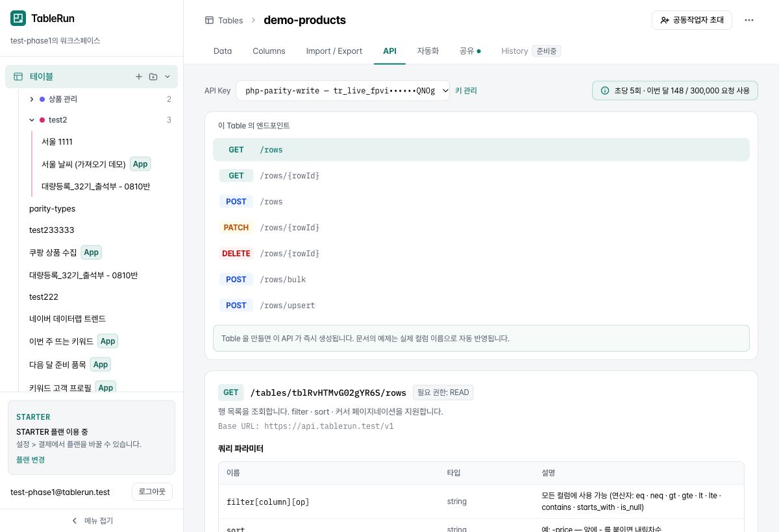Click the filter[column][op] parameter name
The height and width of the screenshot is (532, 779).
pos(268,502)
